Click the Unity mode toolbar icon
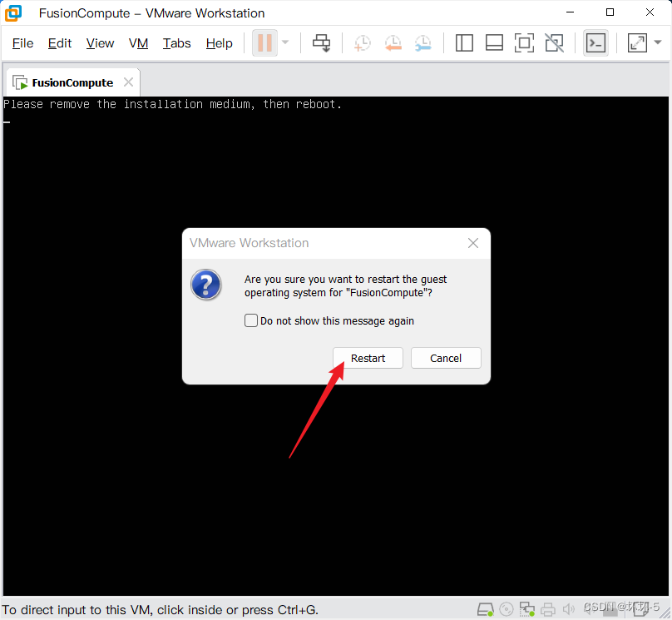 pyautogui.click(x=554, y=43)
